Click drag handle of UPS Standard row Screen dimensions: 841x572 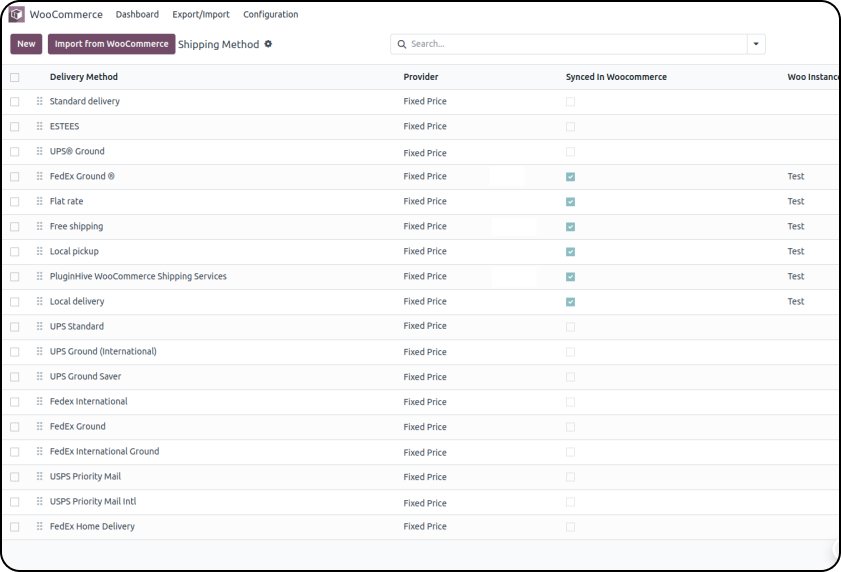[40, 326]
